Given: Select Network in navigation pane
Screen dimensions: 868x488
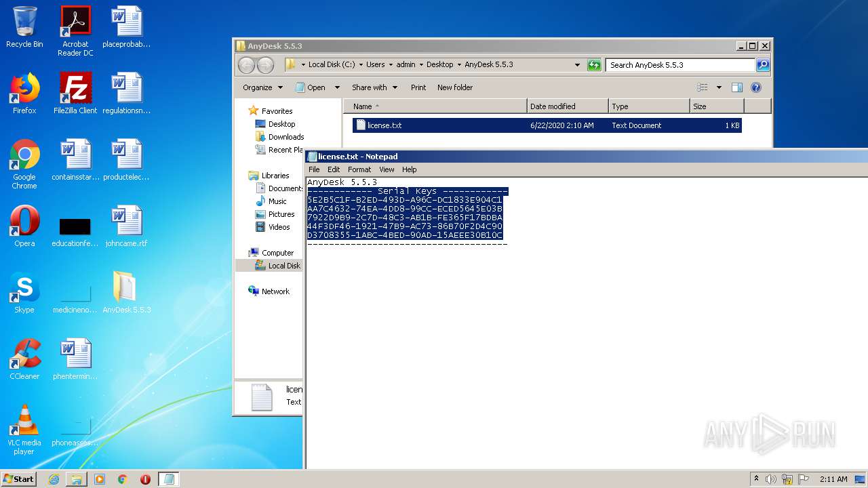Looking at the screenshot, I should pyautogui.click(x=269, y=291).
